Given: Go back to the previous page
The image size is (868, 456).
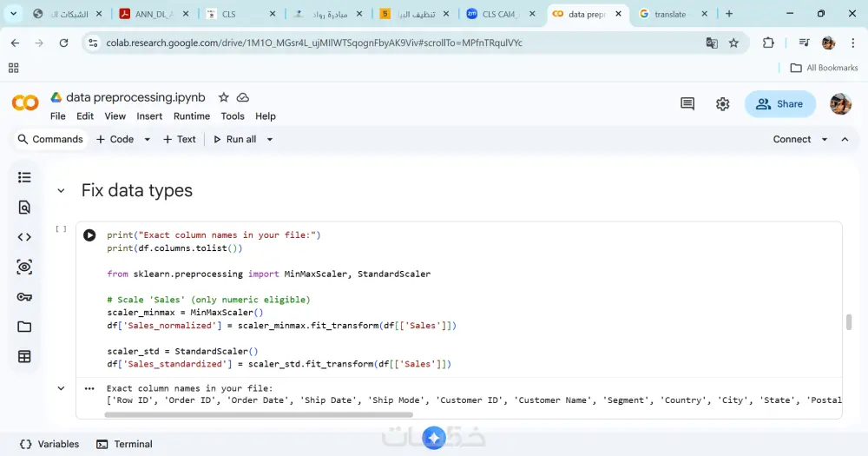Looking at the screenshot, I should coord(15,43).
